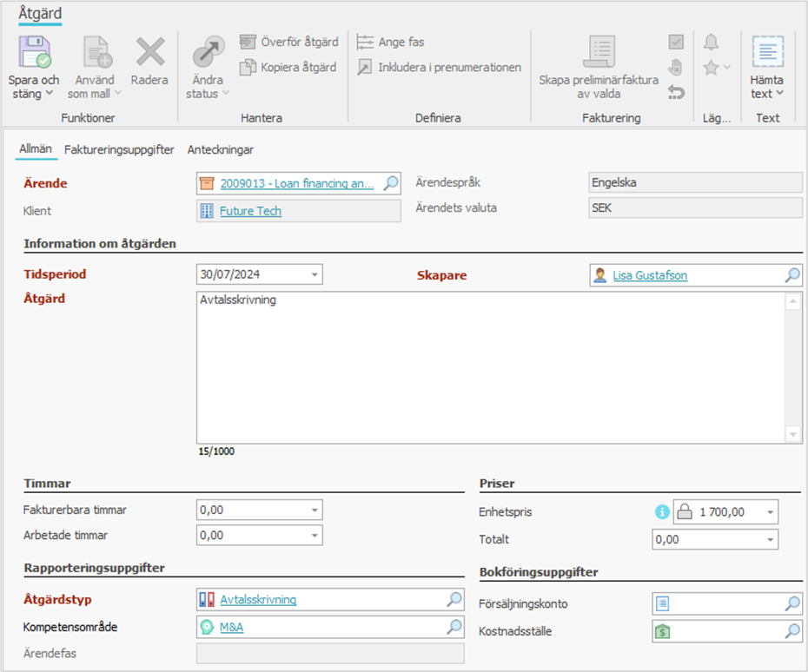Toggle the checkmark icon in Fakturering group
Image resolution: width=808 pixels, height=672 pixels.
676,42
